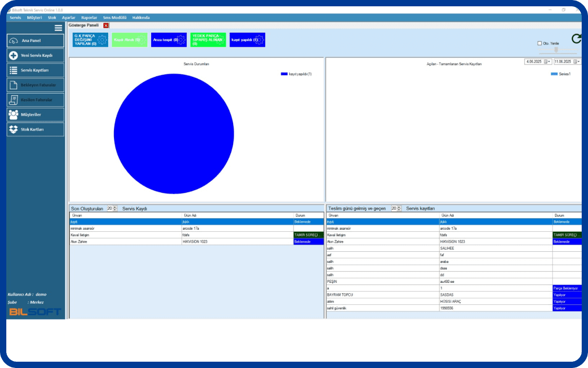Click the 1998556 product cell

tap(496, 308)
